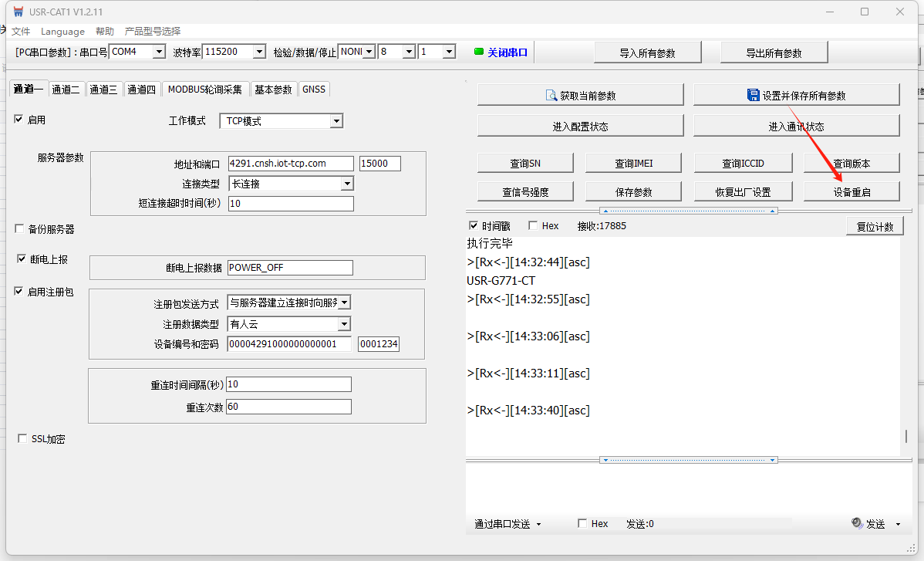Open the 产品型号选择 menu
The height and width of the screenshot is (561, 924).
coord(153,31)
